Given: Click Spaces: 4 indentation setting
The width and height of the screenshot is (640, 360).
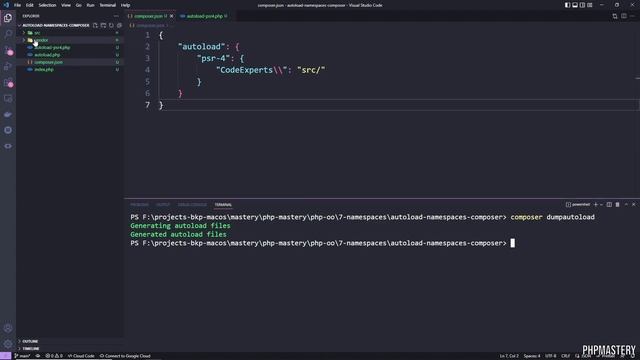Looking at the screenshot, I should 532,356.
